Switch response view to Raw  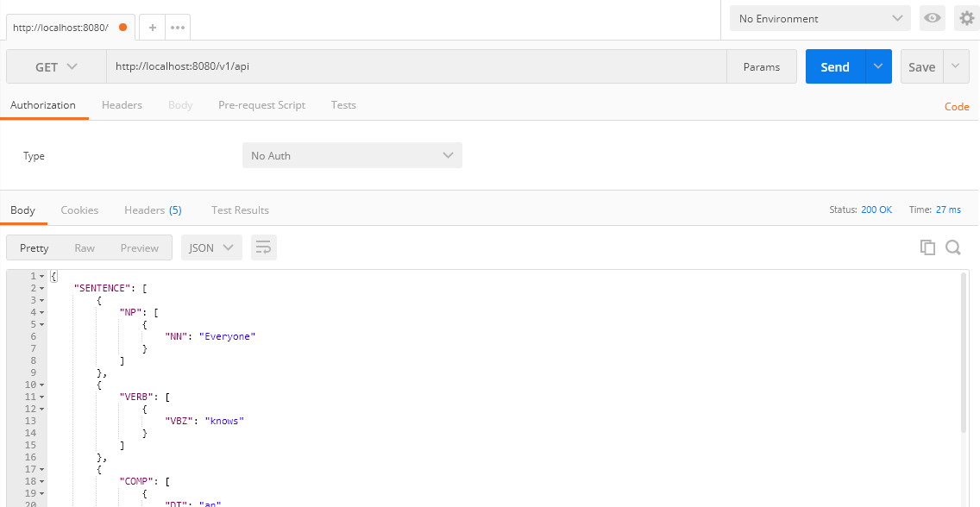84,247
